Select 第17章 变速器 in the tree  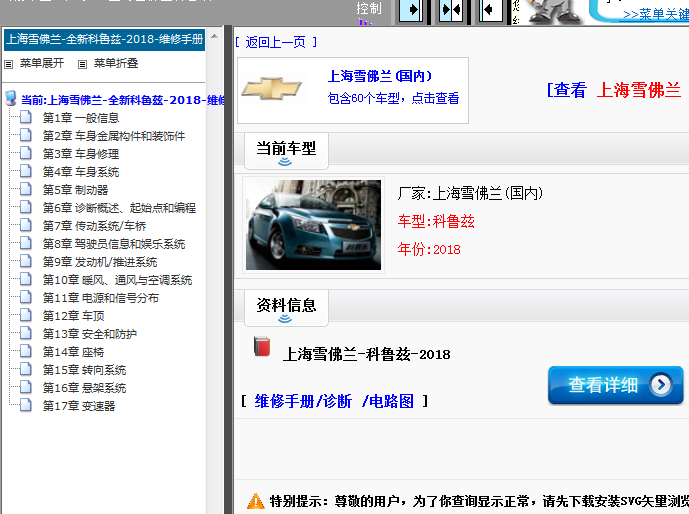click(x=79, y=406)
